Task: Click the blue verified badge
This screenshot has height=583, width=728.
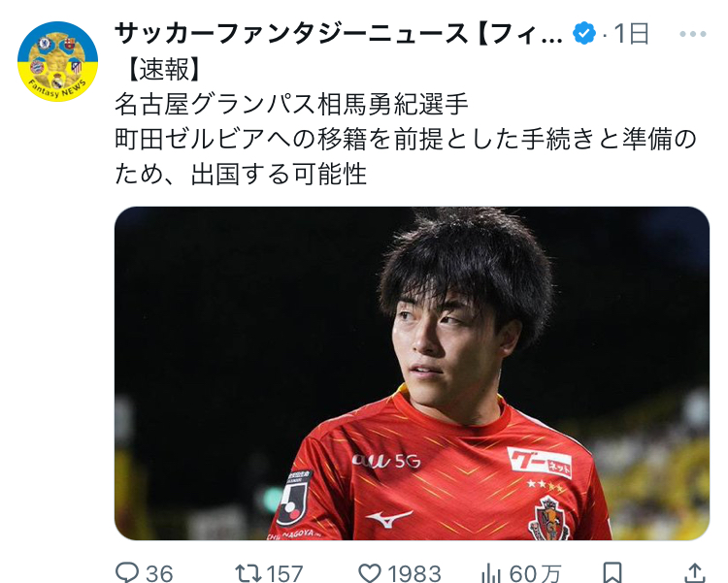Action: point(584,33)
